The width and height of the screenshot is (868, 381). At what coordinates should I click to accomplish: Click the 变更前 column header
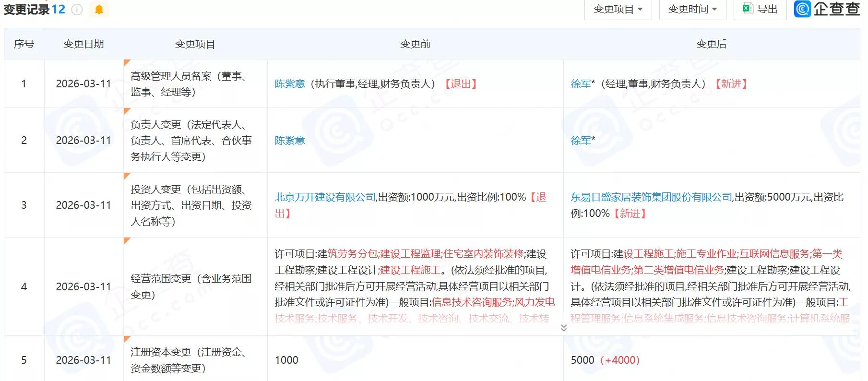[416, 44]
